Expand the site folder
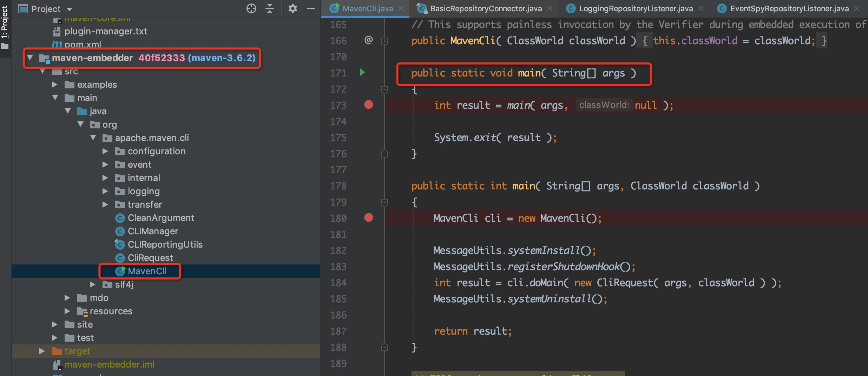Screen dimensions: 868x376 54,324
